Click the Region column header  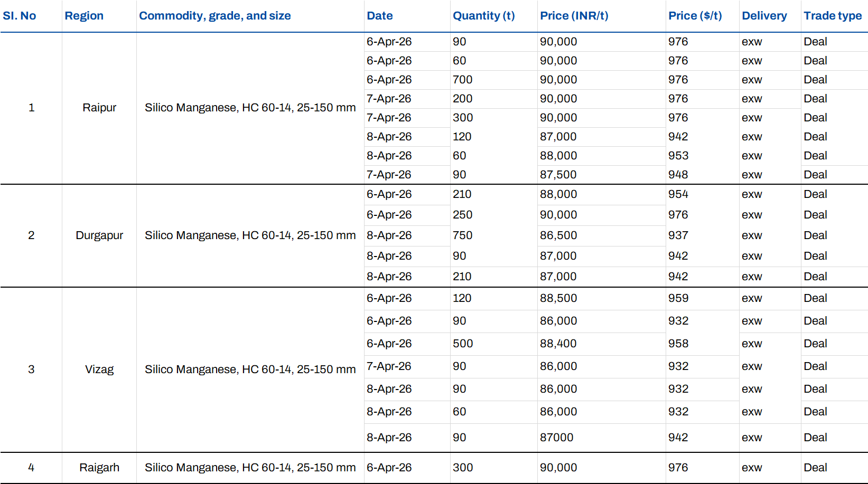[84, 16]
